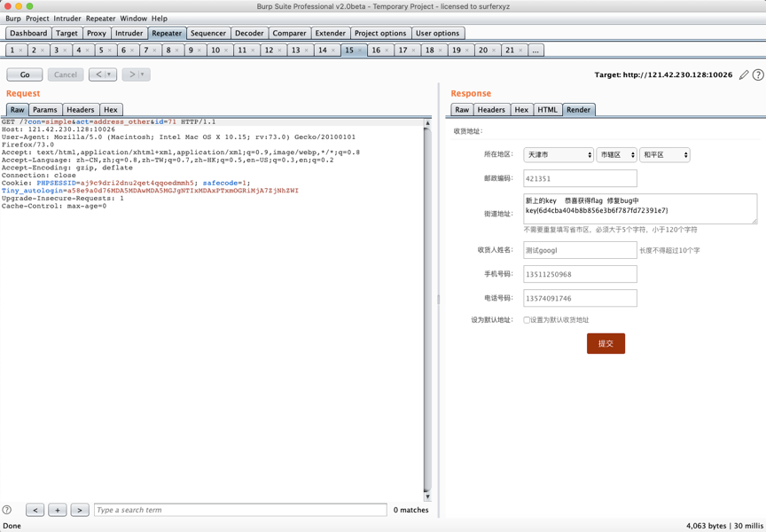Viewport: 766px width, 532px height.
Task: Close Repeater tab 15
Action: point(360,51)
